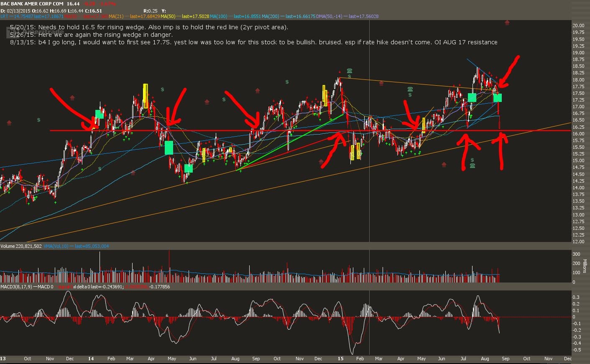Screen dimensions: 590x364
Task: Click the 8/13/15 note about going long
Action: point(254,42)
